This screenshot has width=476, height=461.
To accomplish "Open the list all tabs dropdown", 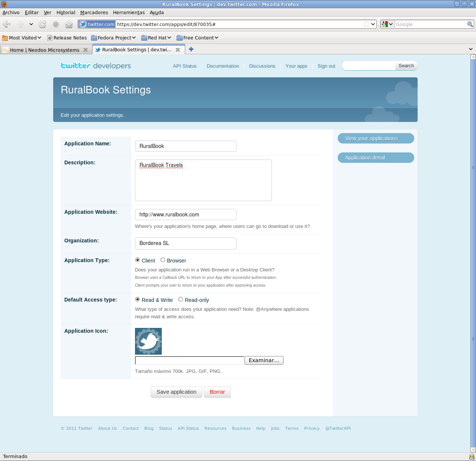I will coord(470,49).
